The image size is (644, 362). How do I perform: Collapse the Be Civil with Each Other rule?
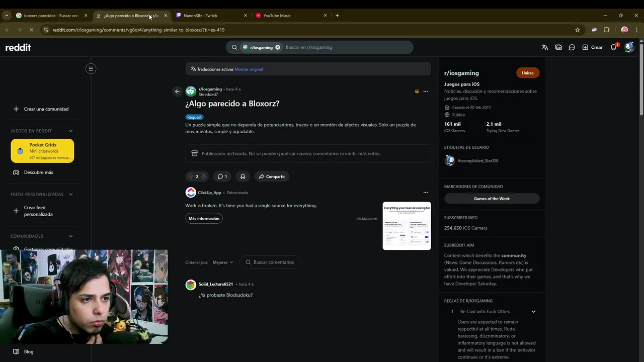coord(533,311)
